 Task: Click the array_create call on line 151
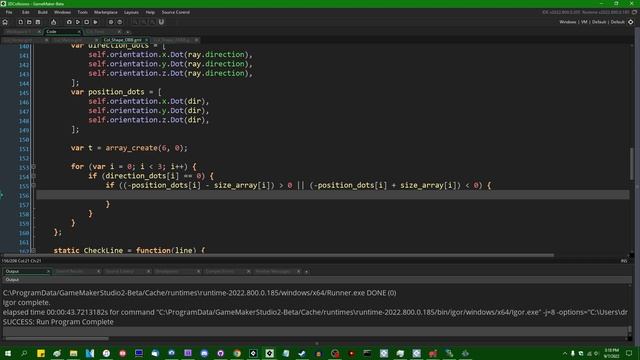147,148
